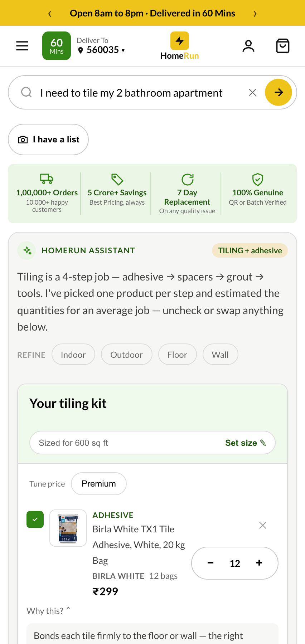Select the Outdoor refine chip
Image resolution: width=305 pixels, height=644 pixels.
point(127,355)
